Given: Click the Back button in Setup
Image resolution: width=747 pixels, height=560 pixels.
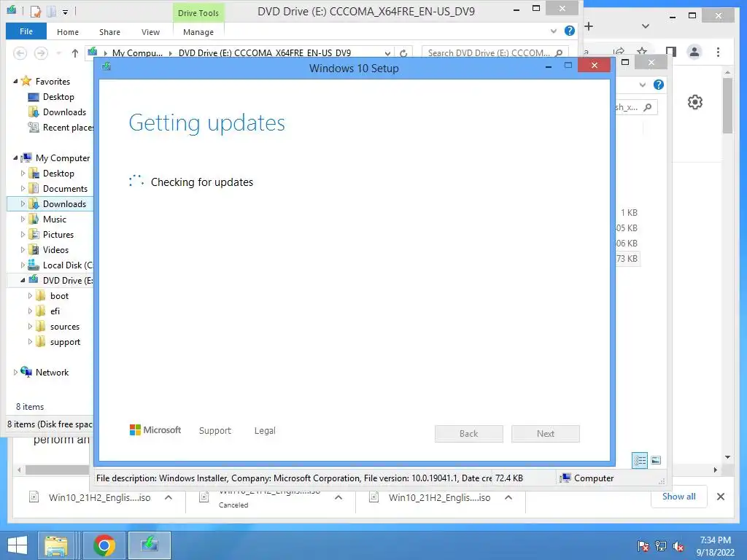Looking at the screenshot, I should point(469,433).
